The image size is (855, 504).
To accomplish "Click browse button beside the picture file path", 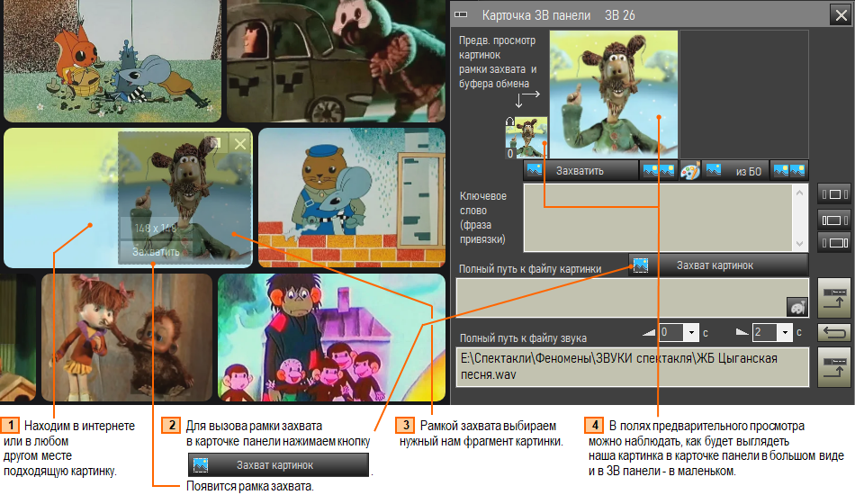I will (833, 298).
